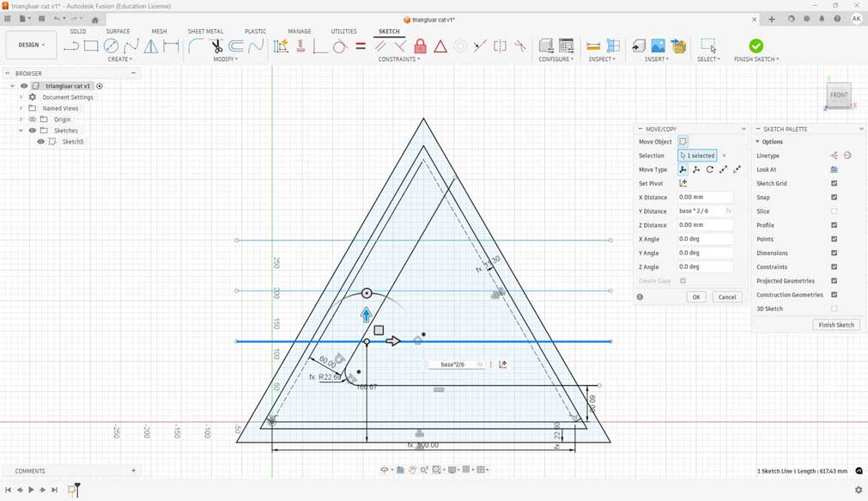Toggle the Projected Geometries checkbox
Viewport: 868px width, 501px height.
pos(835,281)
